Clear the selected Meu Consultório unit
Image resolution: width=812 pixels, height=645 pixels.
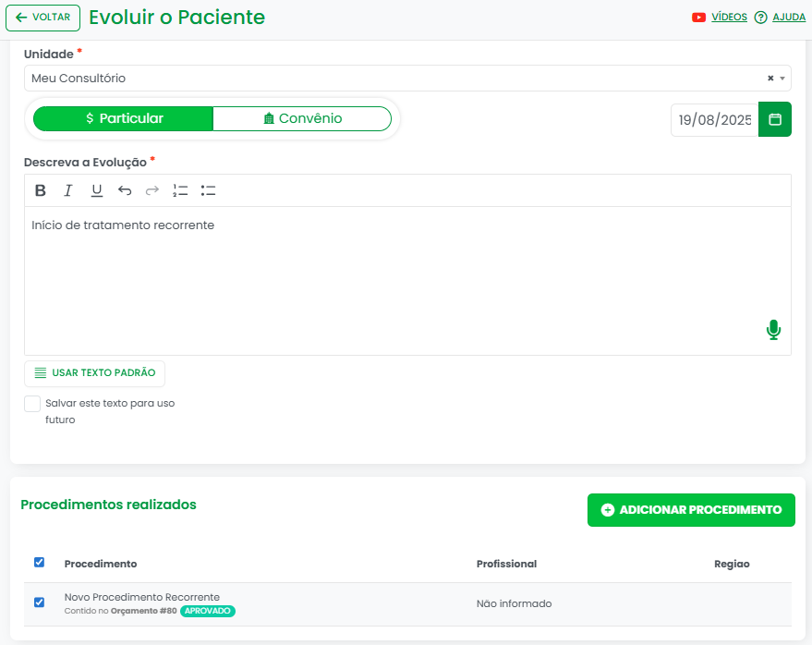pyautogui.click(x=770, y=79)
